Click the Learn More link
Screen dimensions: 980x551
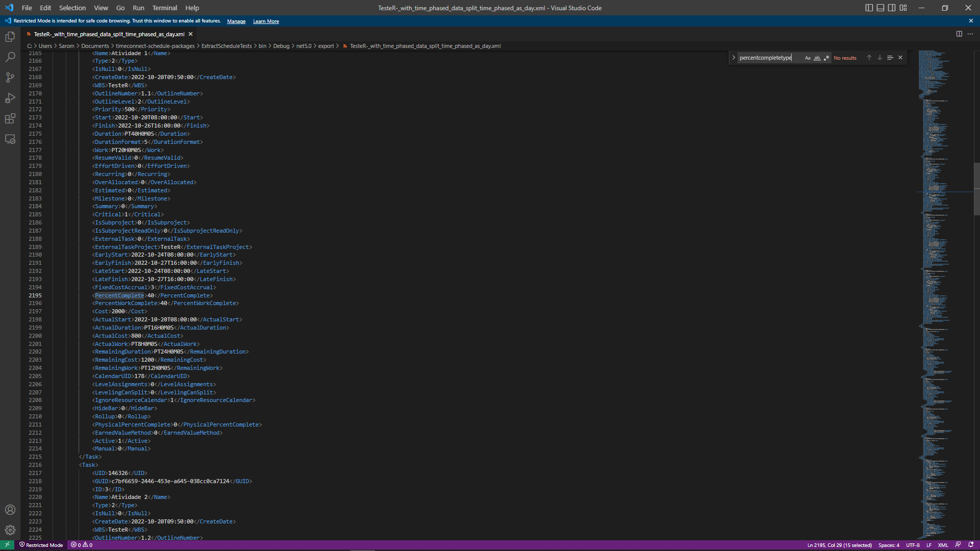pyautogui.click(x=266, y=21)
